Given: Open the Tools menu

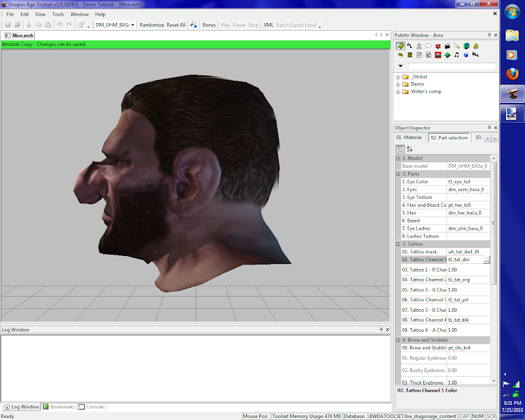Looking at the screenshot, I should coord(58,14).
